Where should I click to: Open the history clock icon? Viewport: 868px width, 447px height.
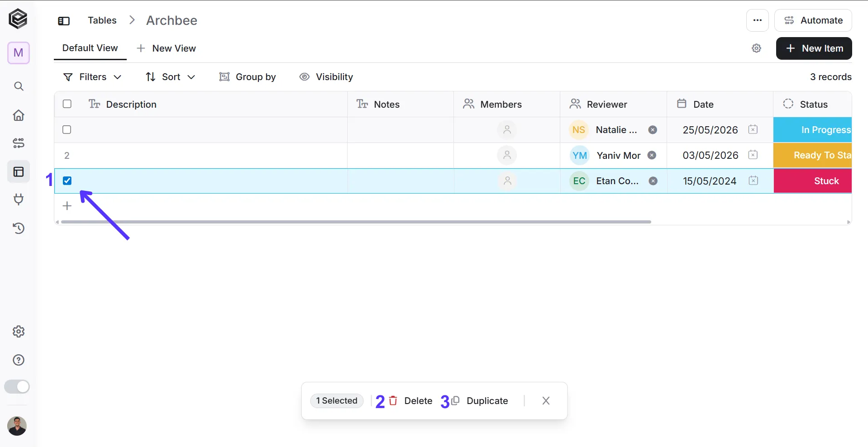[19, 228]
